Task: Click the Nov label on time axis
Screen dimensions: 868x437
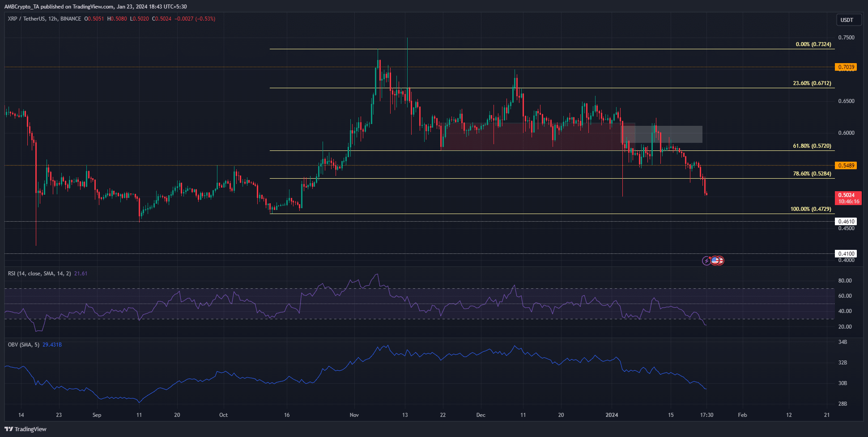Action: coord(354,415)
